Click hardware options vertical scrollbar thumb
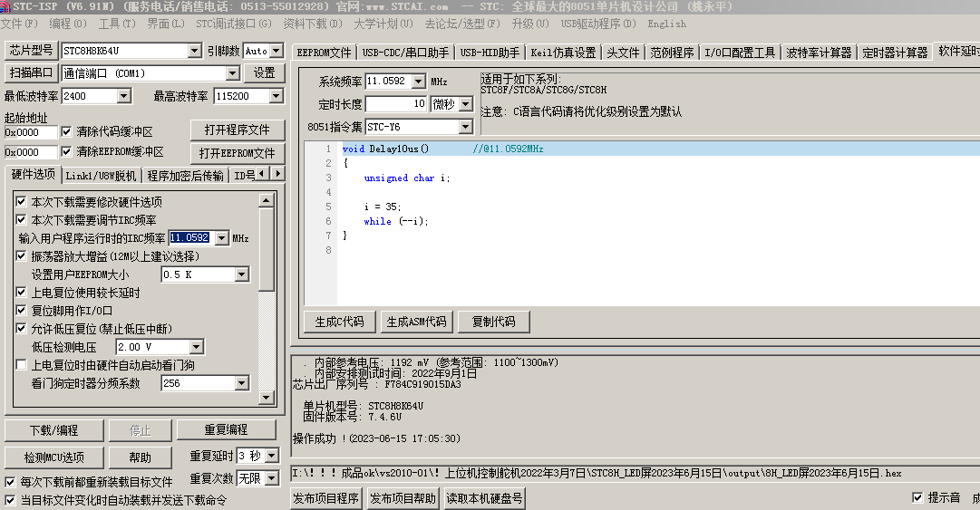 [267, 250]
